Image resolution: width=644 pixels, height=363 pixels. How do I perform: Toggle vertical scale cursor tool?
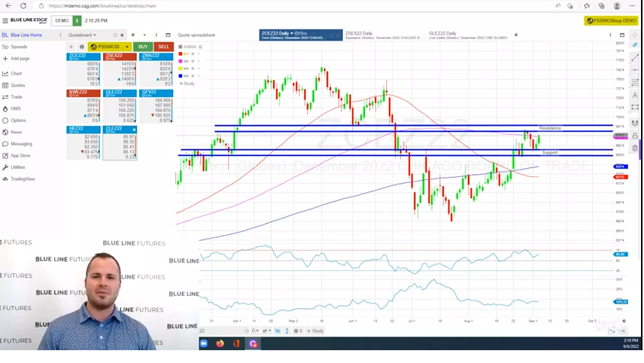coord(287,331)
